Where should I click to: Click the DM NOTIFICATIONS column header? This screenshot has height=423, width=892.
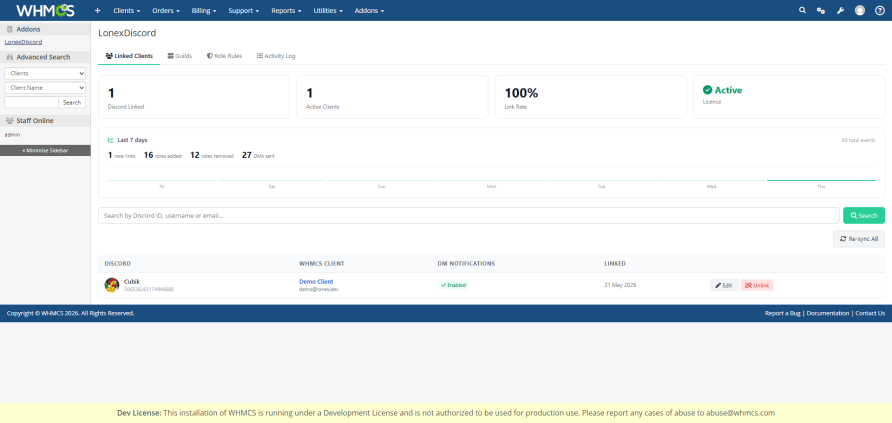tap(466, 264)
